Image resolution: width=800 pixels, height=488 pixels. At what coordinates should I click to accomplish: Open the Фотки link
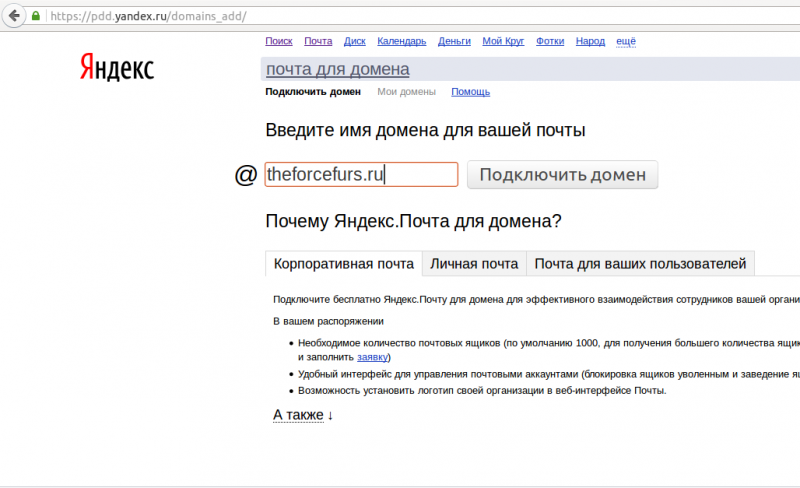(x=550, y=41)
